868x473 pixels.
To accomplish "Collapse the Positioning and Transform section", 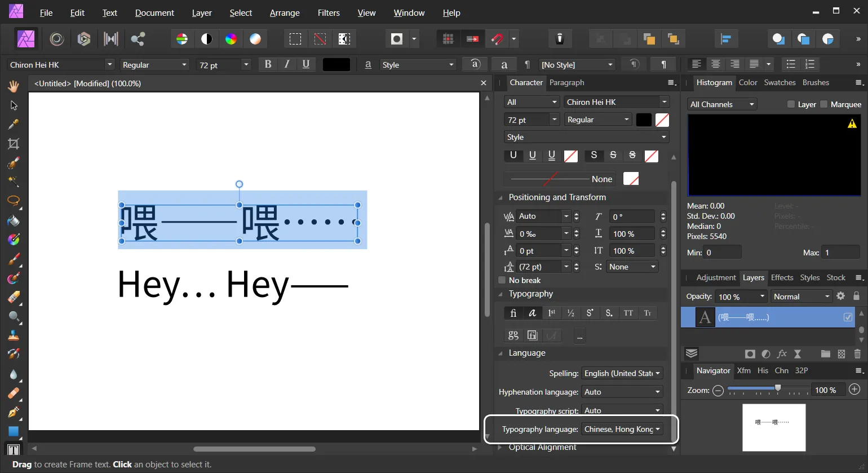I will tap(499, 197).
